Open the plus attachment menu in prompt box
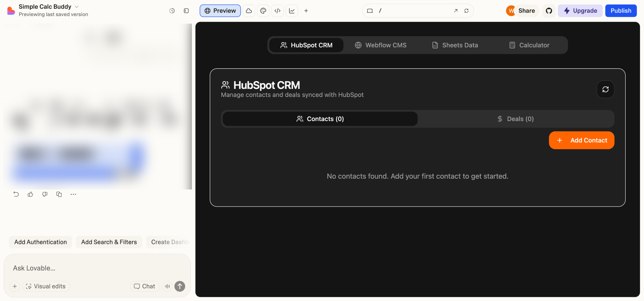The height and width of the screenshot is (301, 644). 15,286
